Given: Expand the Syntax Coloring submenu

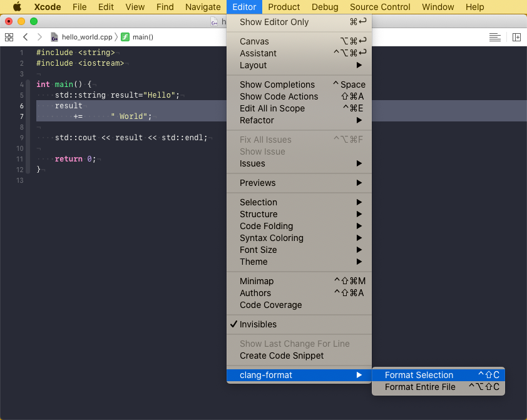Looking at the screenshot, I should tap(299, 238).
